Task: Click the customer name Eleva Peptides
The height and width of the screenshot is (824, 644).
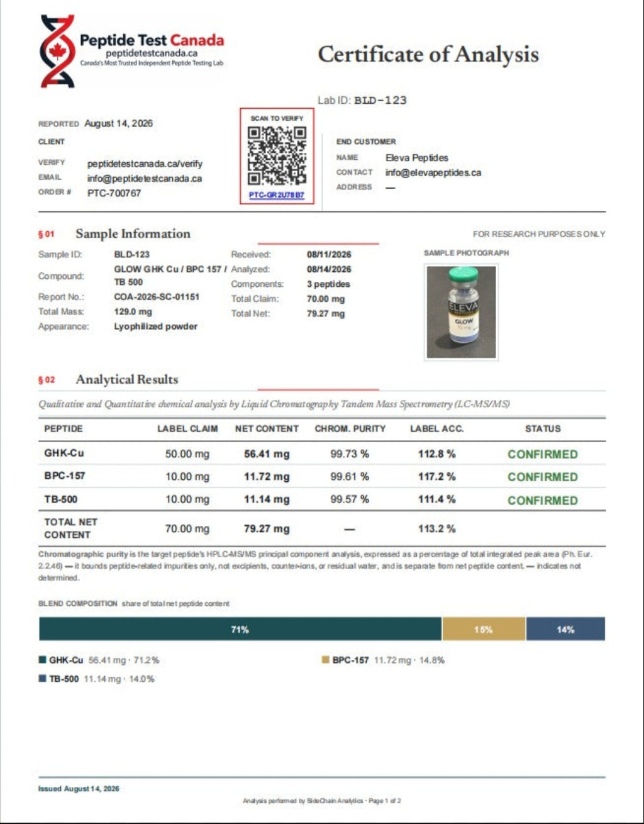Action: click(417, 157)
